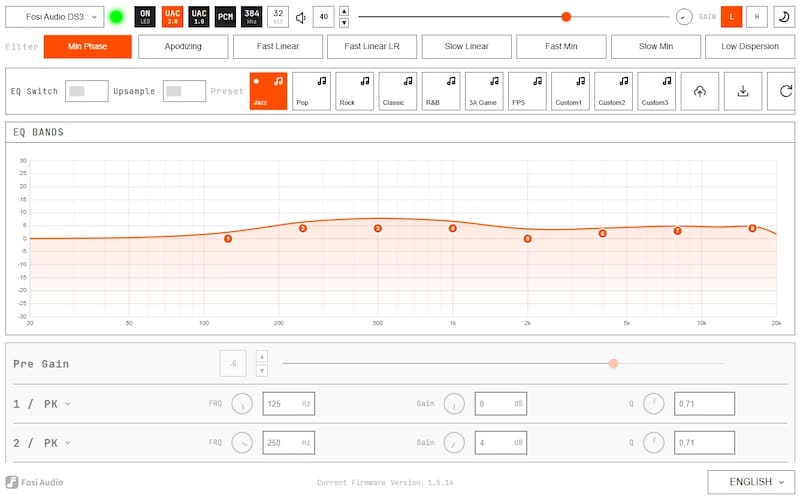The image size is (800, 499).
Task: Click the download preset icon
Action: 743,91
